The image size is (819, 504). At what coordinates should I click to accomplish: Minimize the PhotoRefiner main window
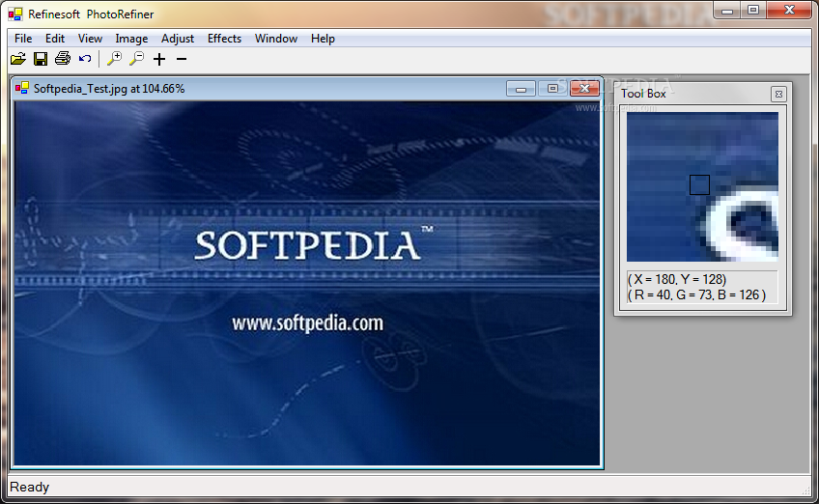pos(728,10)
